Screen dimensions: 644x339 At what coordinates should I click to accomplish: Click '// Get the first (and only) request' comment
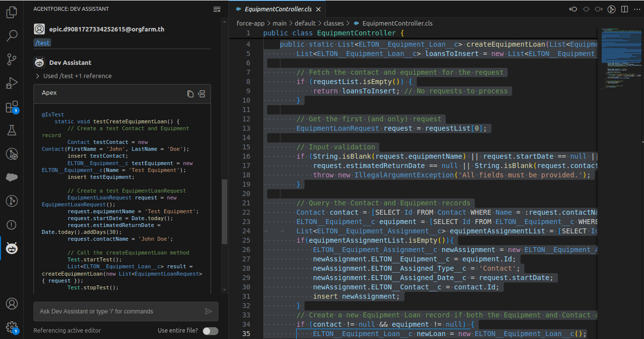368,119
